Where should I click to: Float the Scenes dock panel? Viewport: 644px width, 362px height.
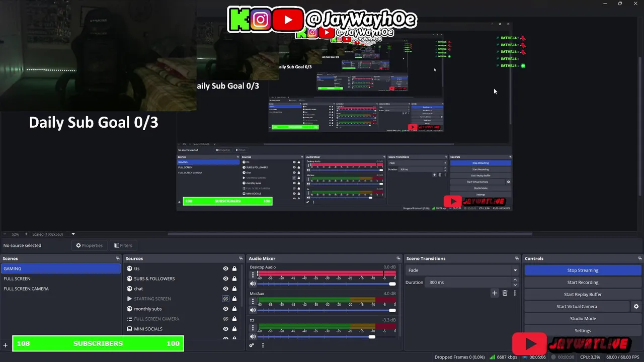[118, 258]
